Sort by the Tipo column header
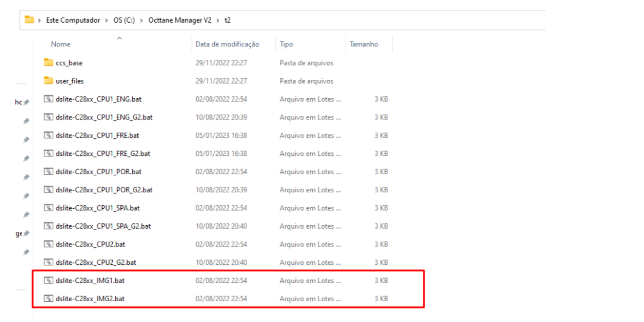Viewport: 644px width, 322px height. 286,44
